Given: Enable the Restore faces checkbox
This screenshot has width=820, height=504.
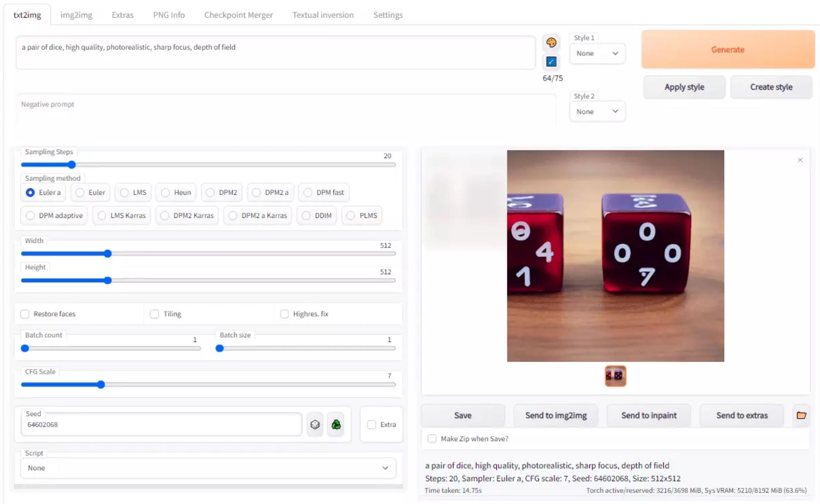Looking at the screenshot, I should click(25, 314).
